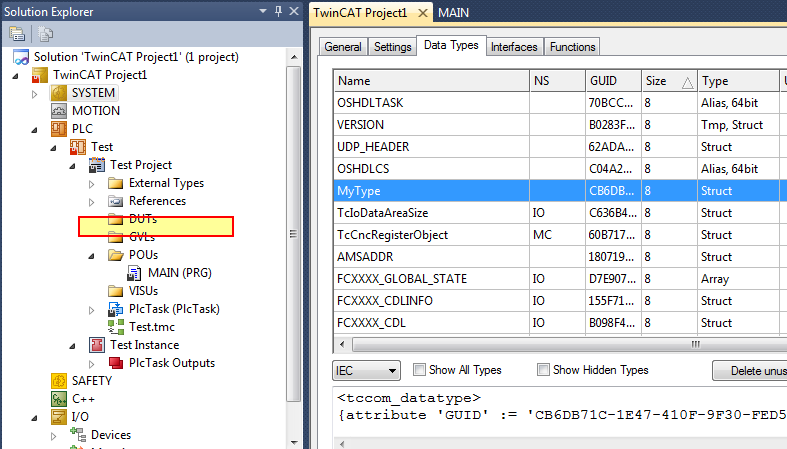Sort by the Name column header

coord(432,81)
